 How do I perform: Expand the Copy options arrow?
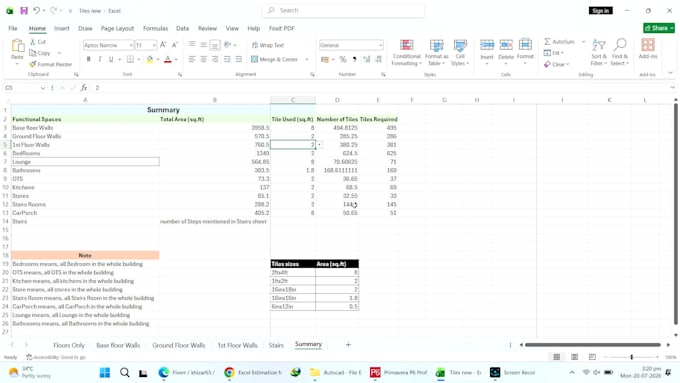59,53
